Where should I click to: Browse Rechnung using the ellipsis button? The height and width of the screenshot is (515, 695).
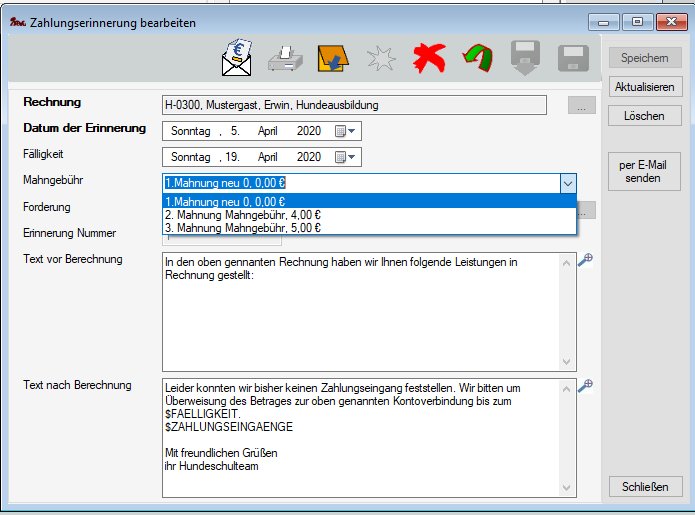click(581, 104)
